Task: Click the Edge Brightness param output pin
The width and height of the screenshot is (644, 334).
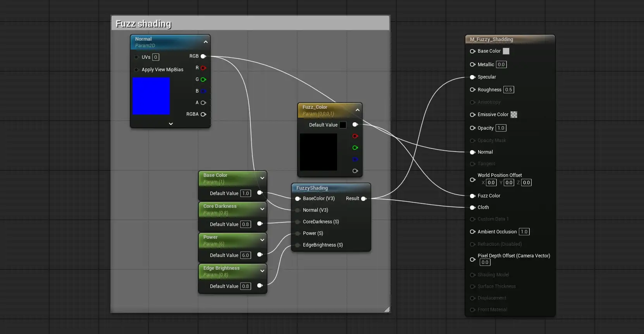Action: [x=260, y=286]
